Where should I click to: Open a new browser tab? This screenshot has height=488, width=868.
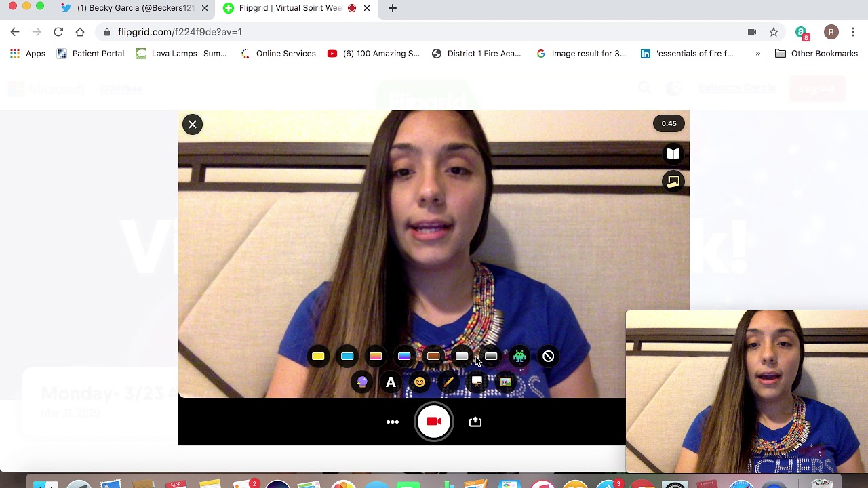(x=393, y=8)
